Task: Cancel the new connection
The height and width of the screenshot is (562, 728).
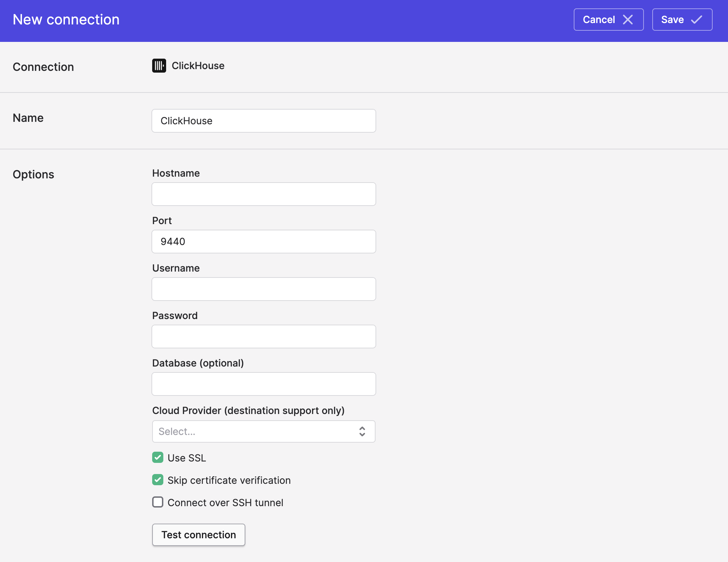Action: coord(609,20)
